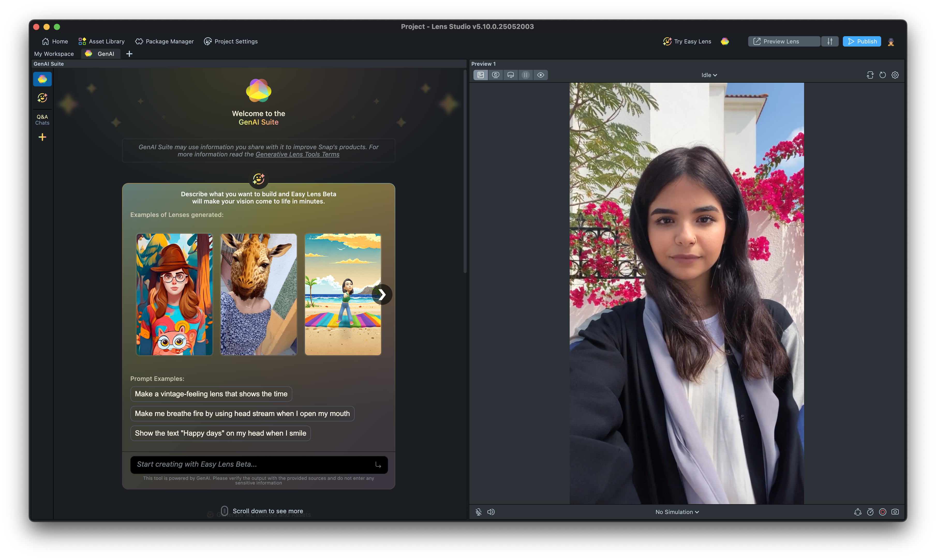Unmute the preview microphone

[478, 512]
